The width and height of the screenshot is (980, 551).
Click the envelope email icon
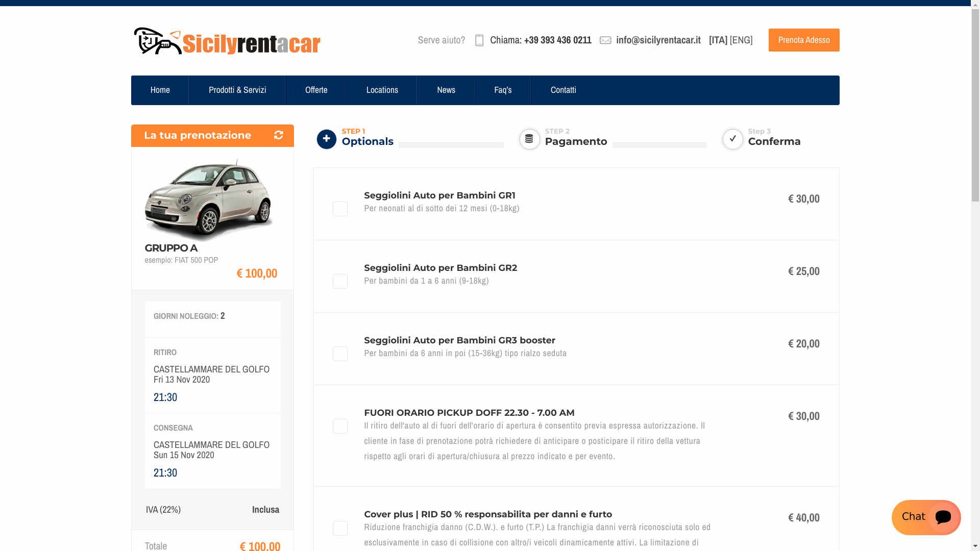click(605, 40)
